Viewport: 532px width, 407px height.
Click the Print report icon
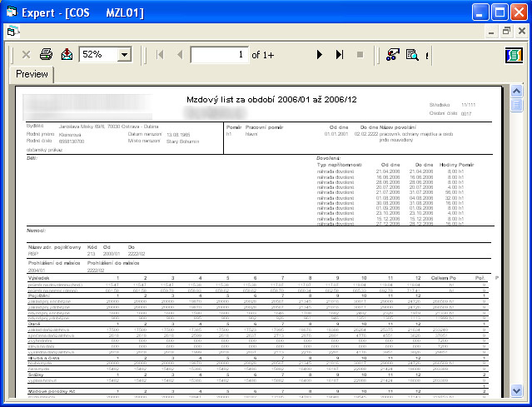tap(47, 55)
